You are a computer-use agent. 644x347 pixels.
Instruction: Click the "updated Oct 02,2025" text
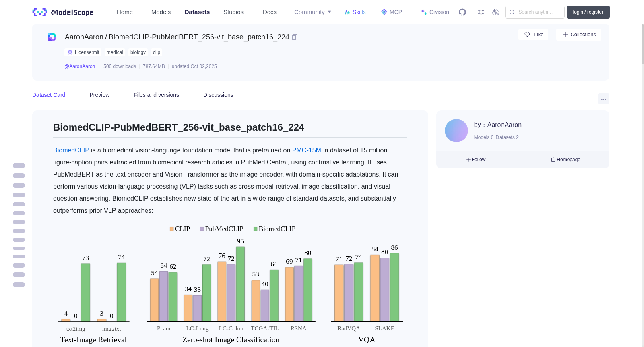[x=194, y=66]
